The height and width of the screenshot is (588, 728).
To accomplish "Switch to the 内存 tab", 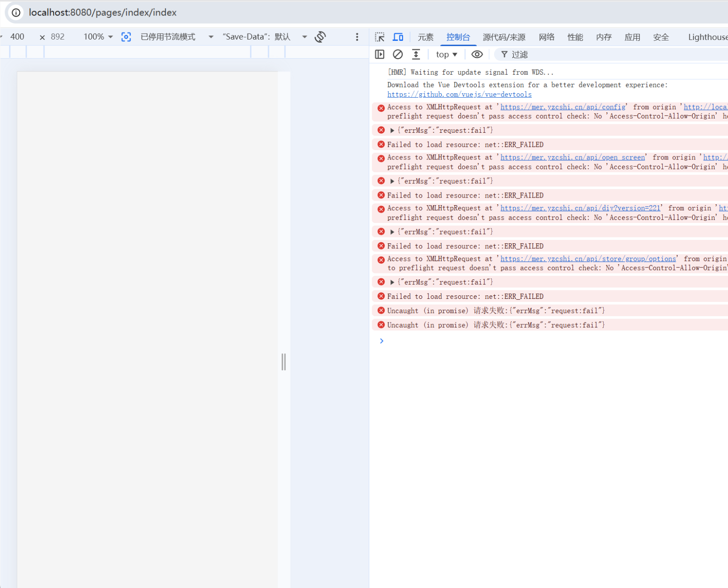I will click(604, 37).
